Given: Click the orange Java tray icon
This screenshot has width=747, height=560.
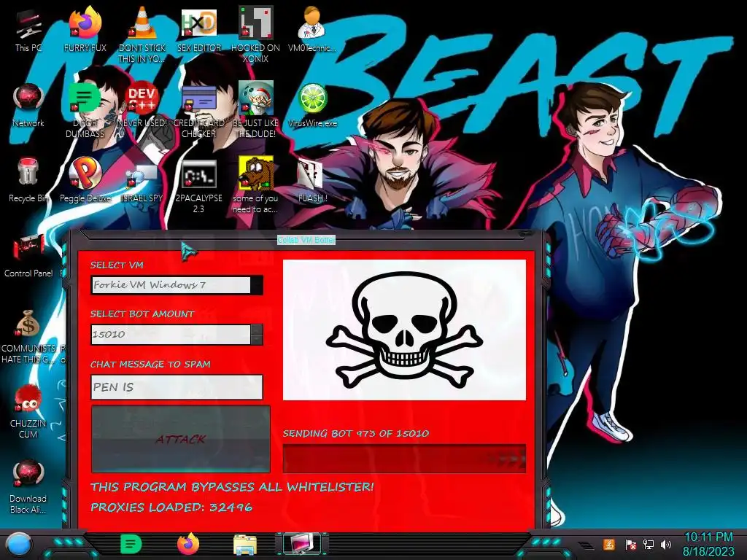Looking at the screenshot, I should pos(608,544).
